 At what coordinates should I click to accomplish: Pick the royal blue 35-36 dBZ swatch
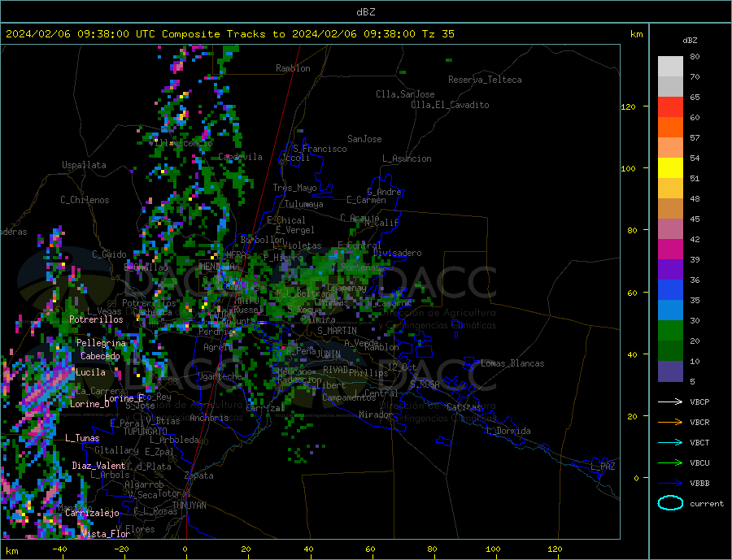tap(670, 290)
